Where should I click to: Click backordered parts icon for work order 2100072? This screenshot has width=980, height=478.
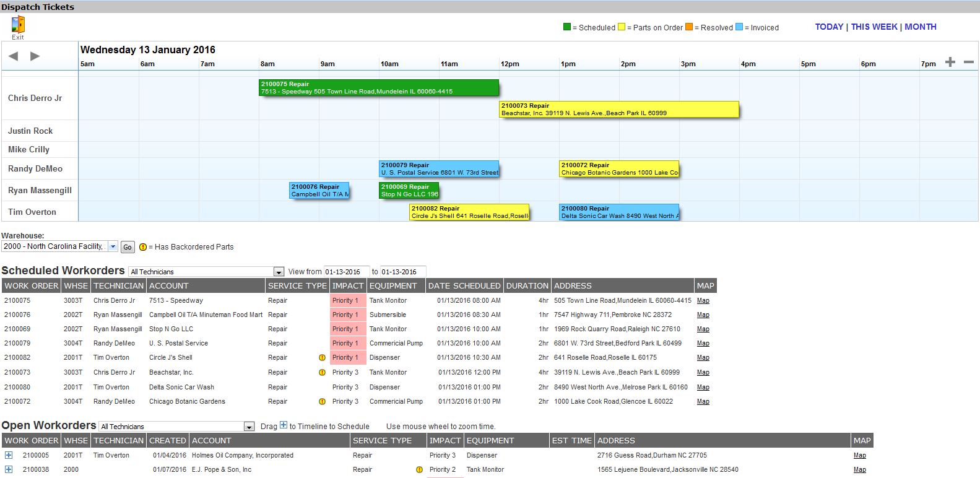[322, 402]
